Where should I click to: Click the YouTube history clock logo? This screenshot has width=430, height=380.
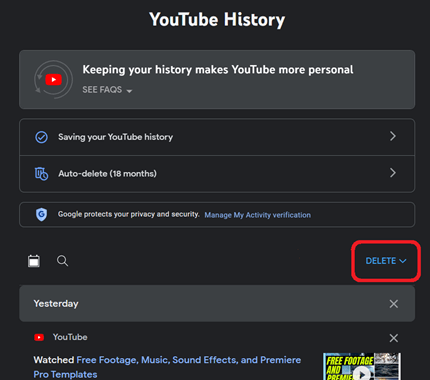coord(53,80)
